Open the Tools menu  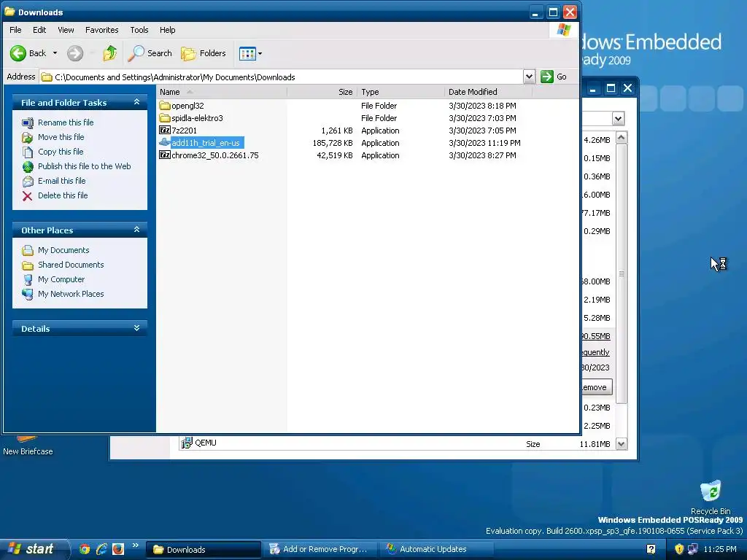point(139,30)
